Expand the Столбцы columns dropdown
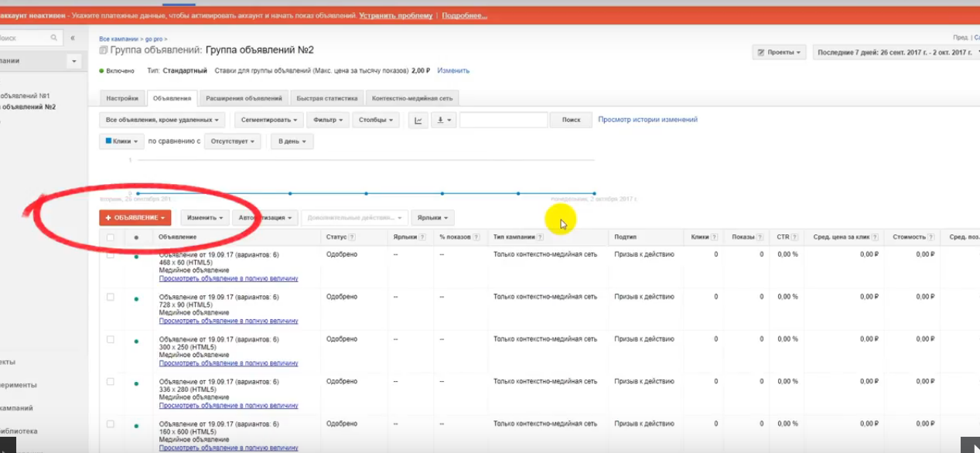 point(376,120)
